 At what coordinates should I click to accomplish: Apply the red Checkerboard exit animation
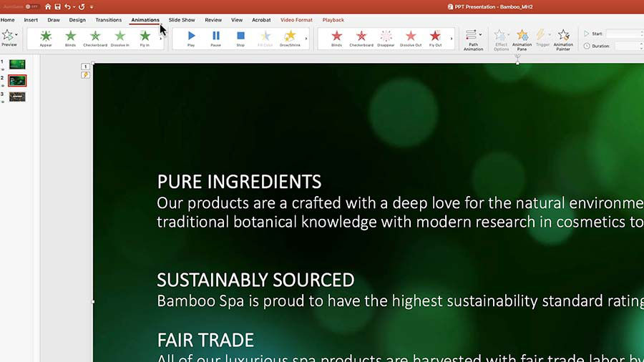click(361, 39)
